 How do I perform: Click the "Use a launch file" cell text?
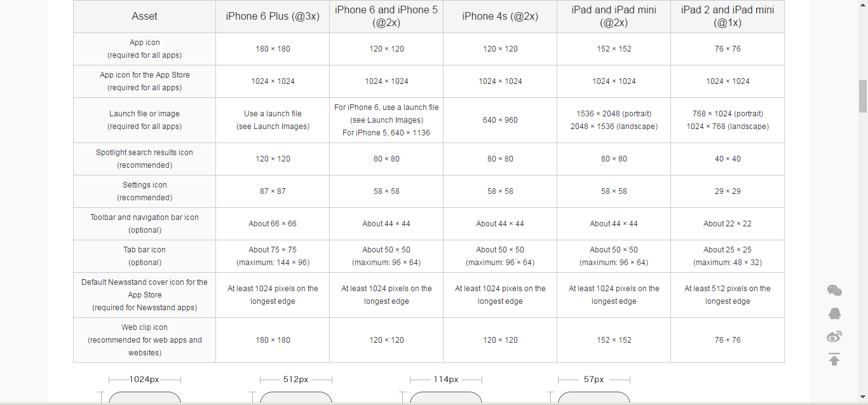[273, 114]
